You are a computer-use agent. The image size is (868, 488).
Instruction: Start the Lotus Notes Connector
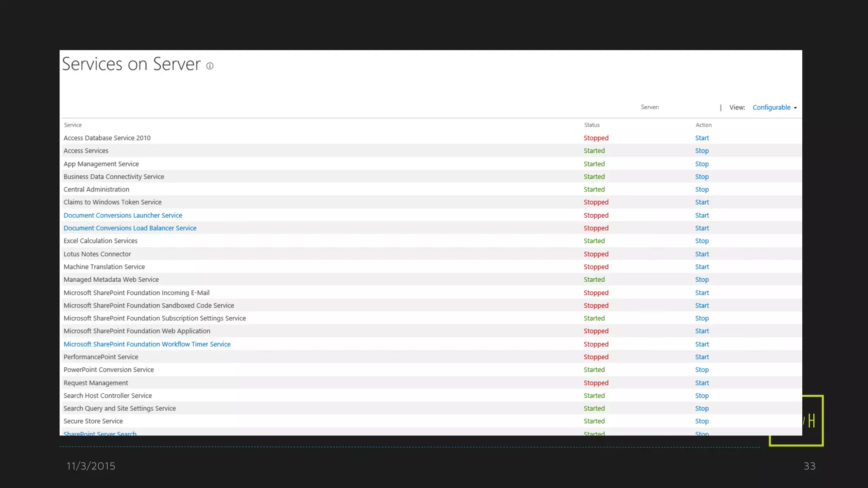pyautogui.click(x=702, y=254)
